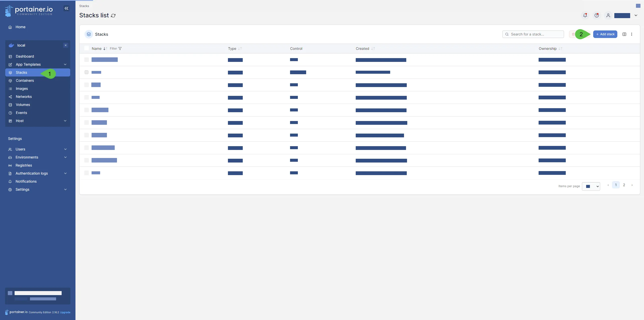Toggle the checkbox on third stack row
This screenshot has height=320, width=644.
pos(86,85)
